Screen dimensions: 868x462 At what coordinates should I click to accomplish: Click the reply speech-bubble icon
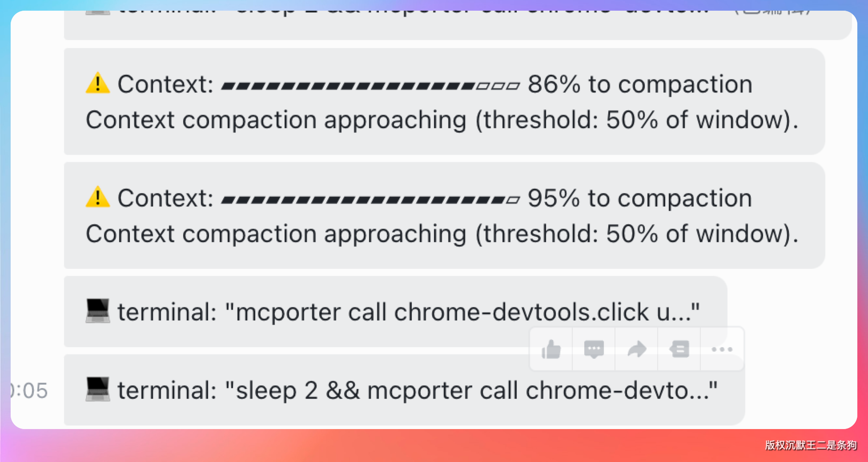pyautogui.click(x=594, y=349)
